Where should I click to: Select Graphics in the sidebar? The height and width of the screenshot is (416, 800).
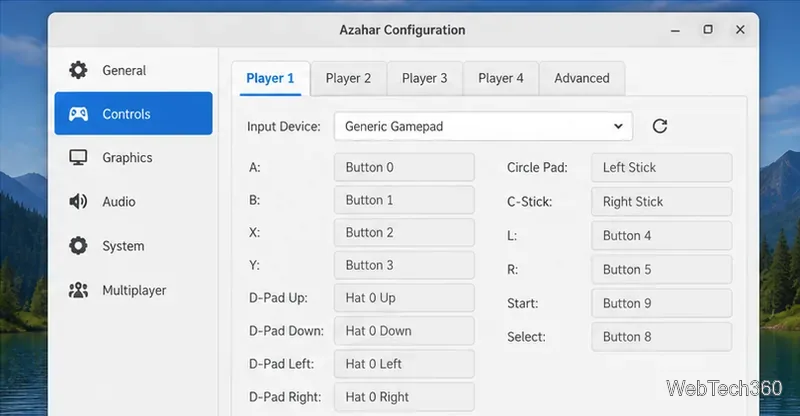[x=134, y=158]
